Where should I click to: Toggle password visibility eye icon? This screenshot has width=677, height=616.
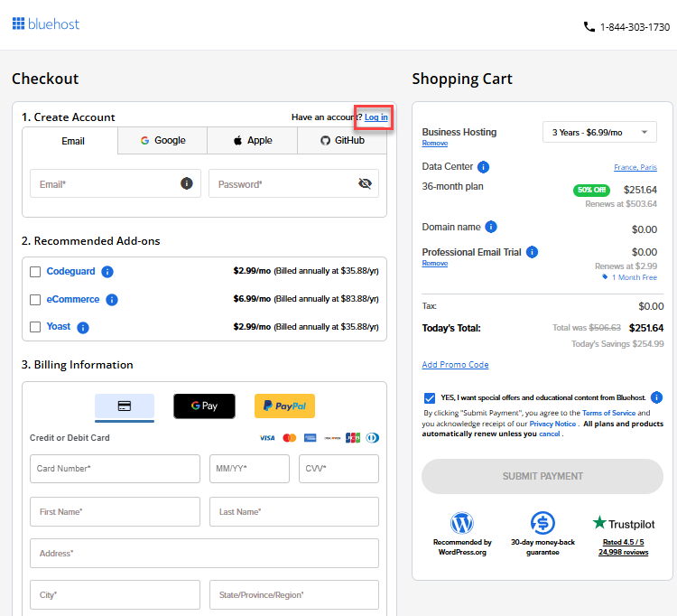pos(365,183)
